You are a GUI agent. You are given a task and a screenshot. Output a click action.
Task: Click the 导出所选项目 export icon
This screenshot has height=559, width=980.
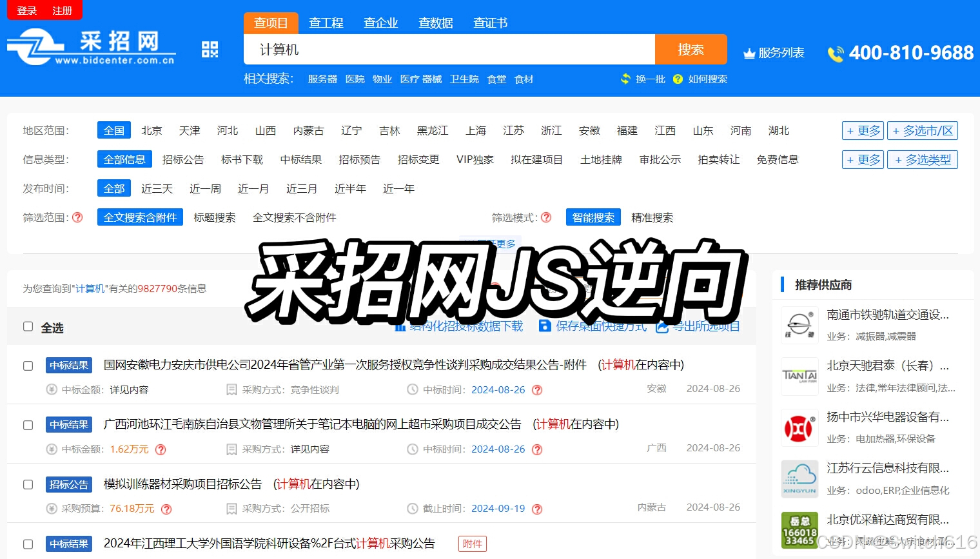coord(662,327)
